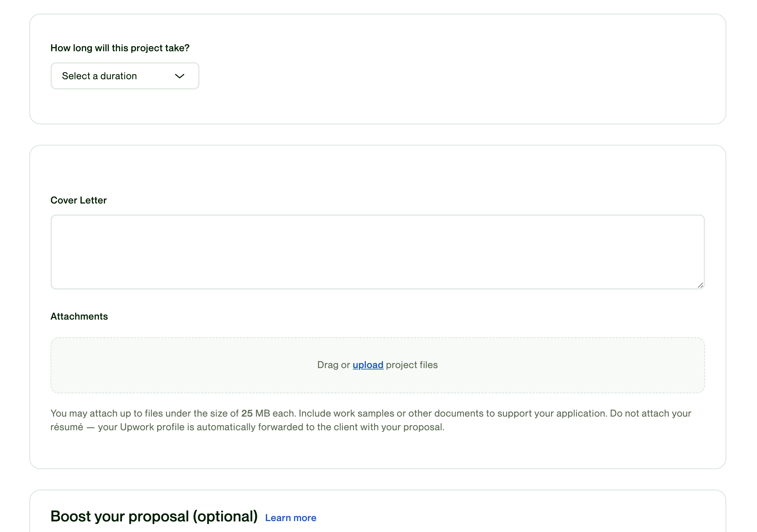Grab the Cover Letter resize handle
757x532 pixels.
(700, 285)
